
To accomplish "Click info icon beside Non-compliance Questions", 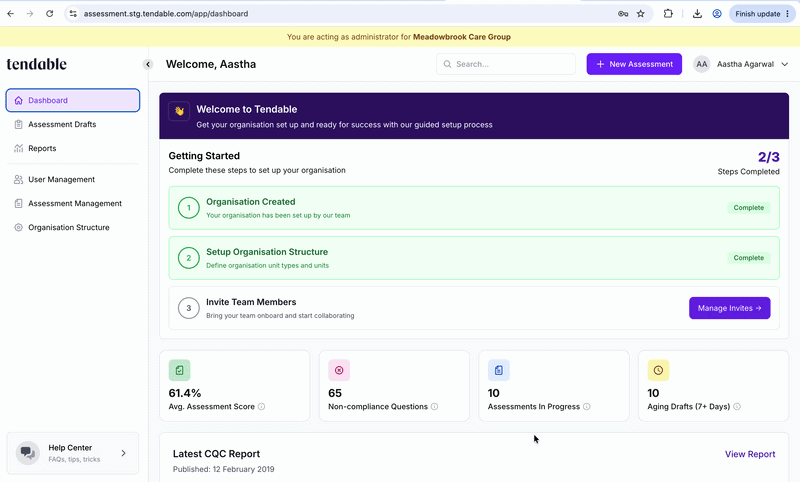I will [434, 407].
